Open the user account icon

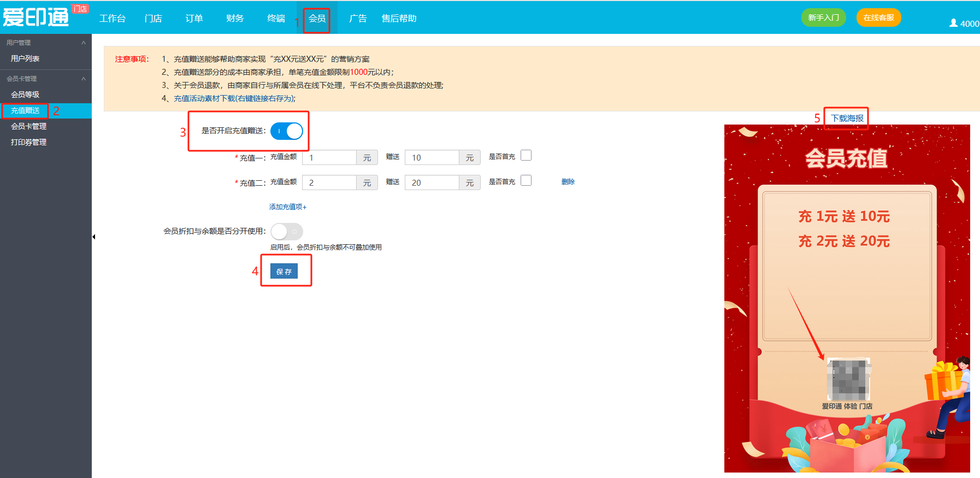(953, 23)
